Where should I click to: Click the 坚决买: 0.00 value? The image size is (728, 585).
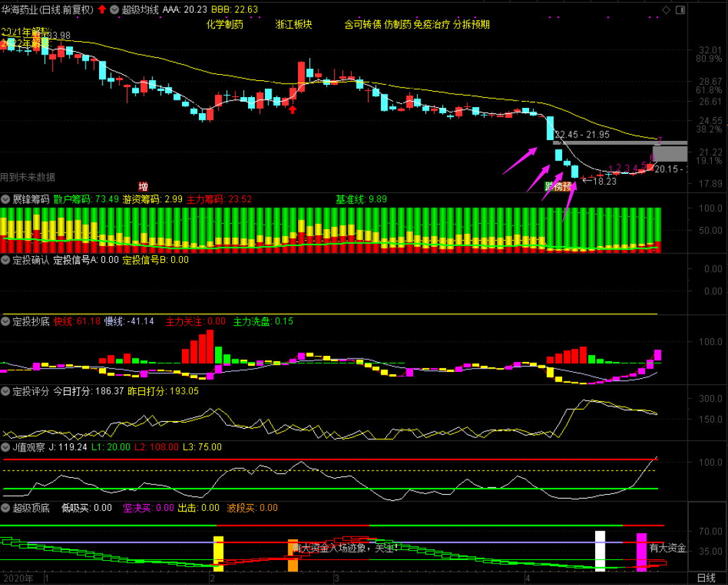click(x=148, y=508)
